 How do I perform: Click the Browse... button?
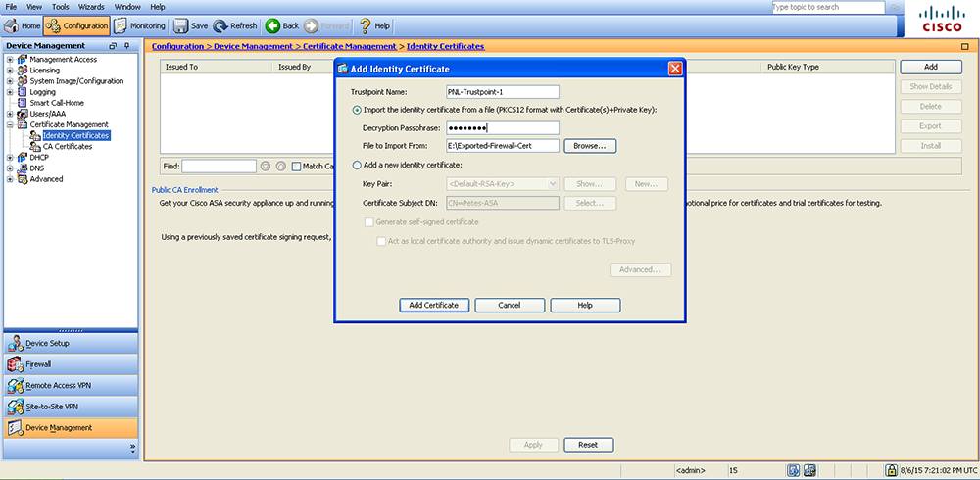[590, 146]
